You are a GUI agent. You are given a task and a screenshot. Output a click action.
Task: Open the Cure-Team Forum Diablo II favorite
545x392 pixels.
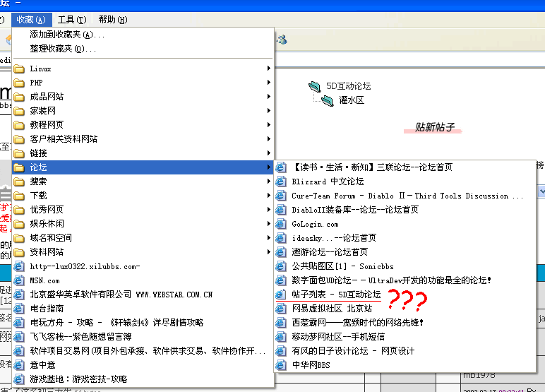(x=405, y=196)
